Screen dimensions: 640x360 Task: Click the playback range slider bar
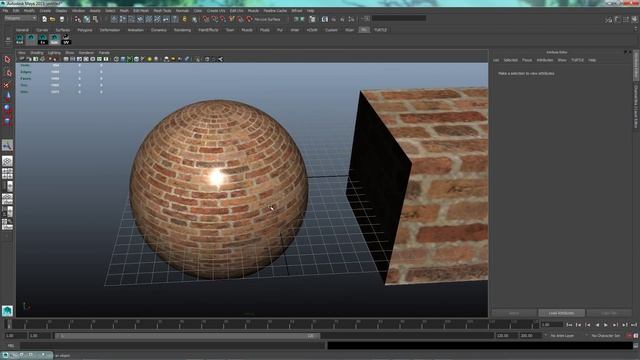click(187, 336)
